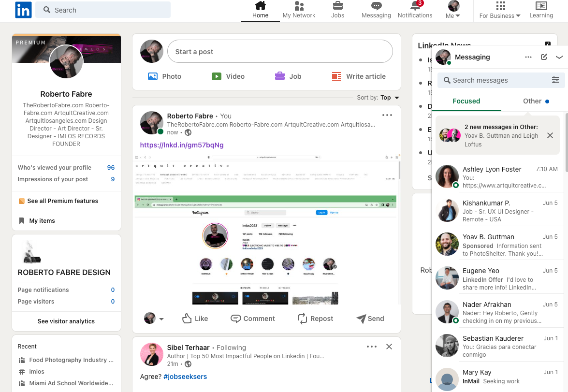Open the post screenshot image

pos(267,229)
